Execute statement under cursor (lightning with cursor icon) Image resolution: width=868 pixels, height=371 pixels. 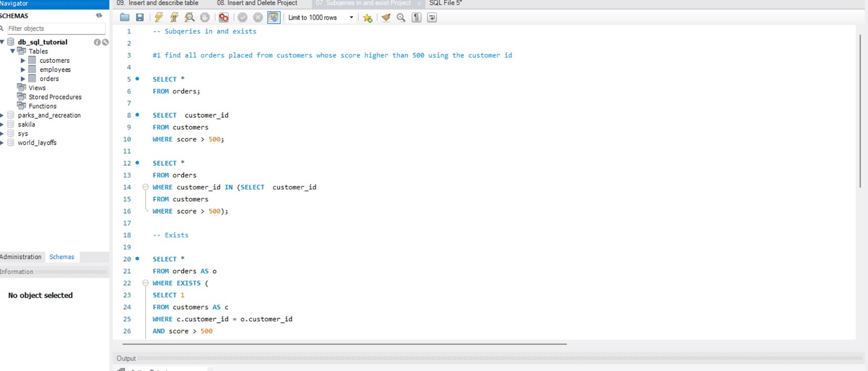click(x=174, y=18)
